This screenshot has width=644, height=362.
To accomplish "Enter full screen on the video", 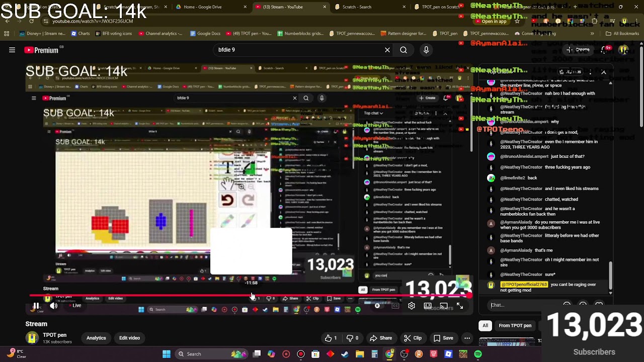I will (460, 306).
